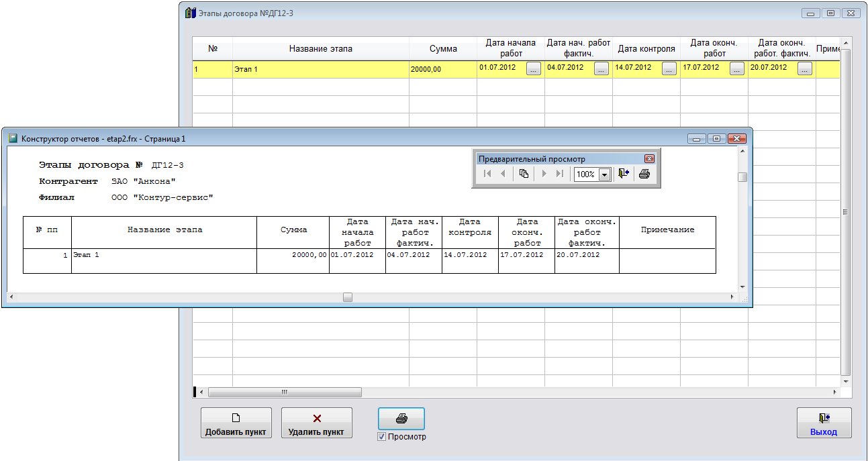
Task: Click the Название этапа column header
Action: pyautogui.click(x=320, y=48)
